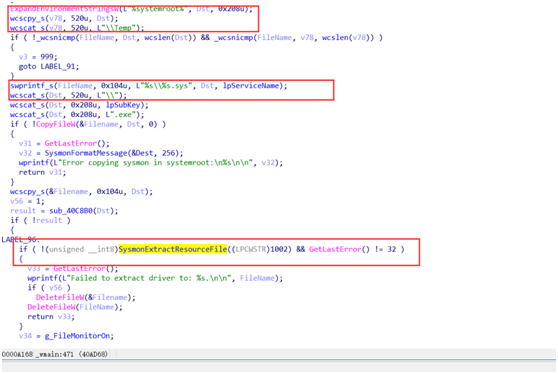This screenshot has height=374, width=558.
Task: Click the swprintf_s function call
Action: (32, 86)
